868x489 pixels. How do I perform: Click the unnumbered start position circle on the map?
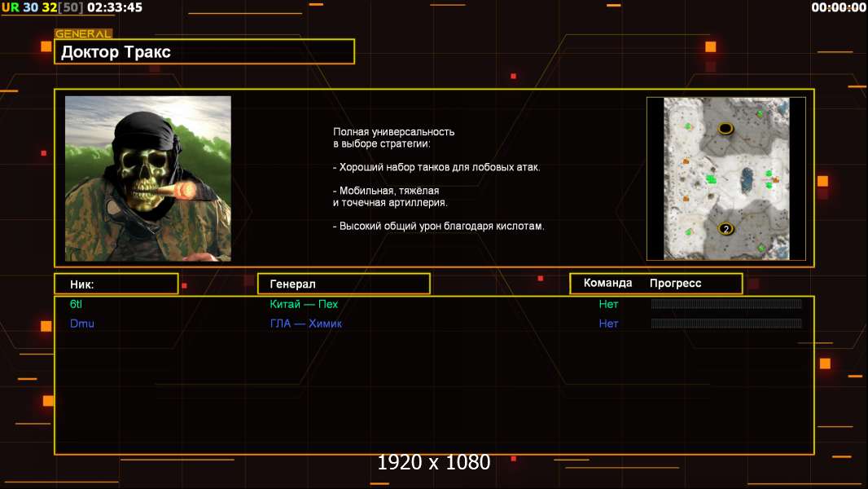point(726,129)
